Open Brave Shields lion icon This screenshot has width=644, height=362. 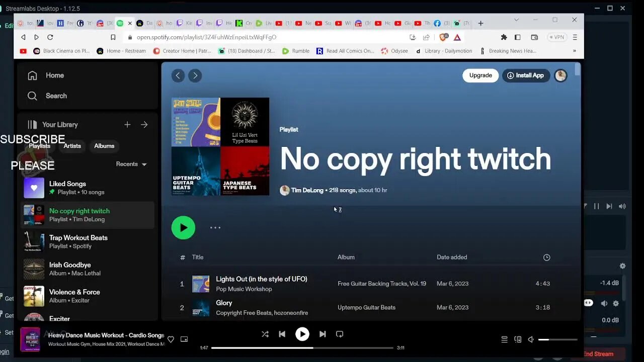point(443,37)
